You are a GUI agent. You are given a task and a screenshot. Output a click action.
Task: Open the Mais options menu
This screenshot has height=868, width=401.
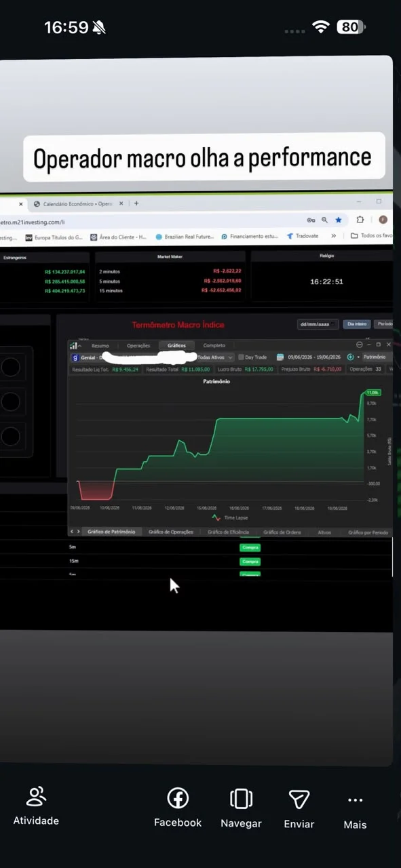tap(355, 800)
